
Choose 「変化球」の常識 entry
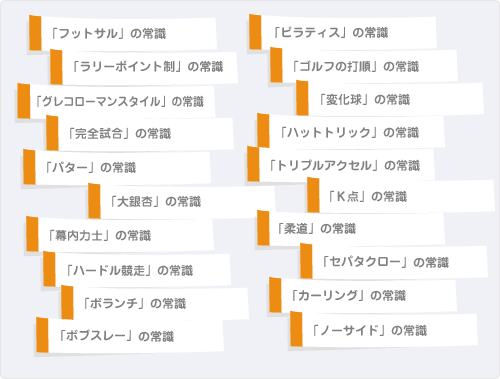coord(364,99)
